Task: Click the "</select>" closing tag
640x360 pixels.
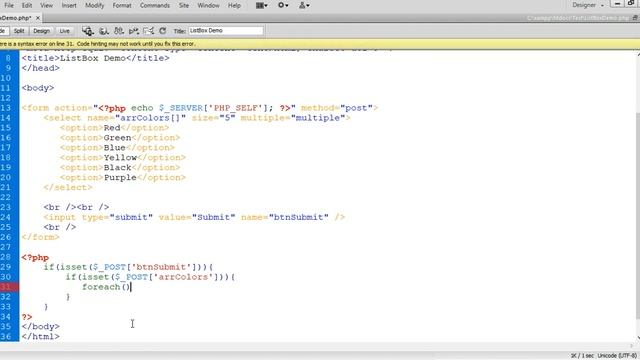Action: [68, 188]
